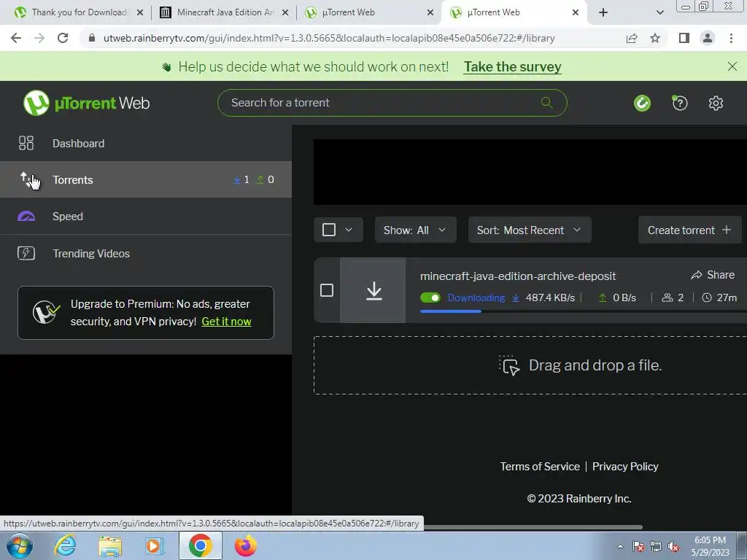Open Dashboard in sidebar

click(x=146, y=143)
